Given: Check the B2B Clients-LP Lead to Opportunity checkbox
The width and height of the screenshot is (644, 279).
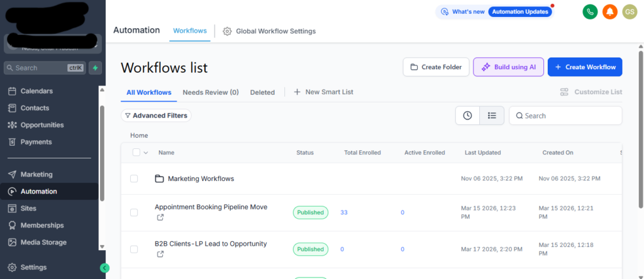Looking at the screenshot, I should [x=134, y=249].
